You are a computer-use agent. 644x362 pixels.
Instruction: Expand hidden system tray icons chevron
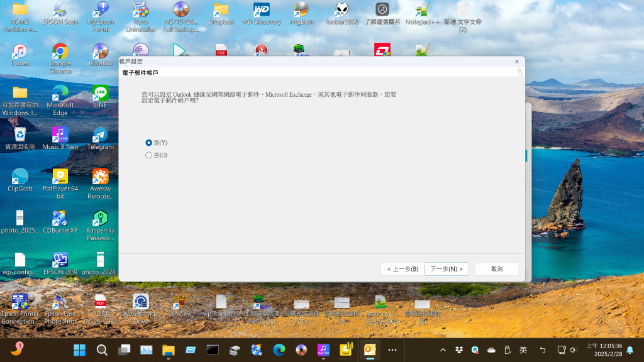coord(443,350)
